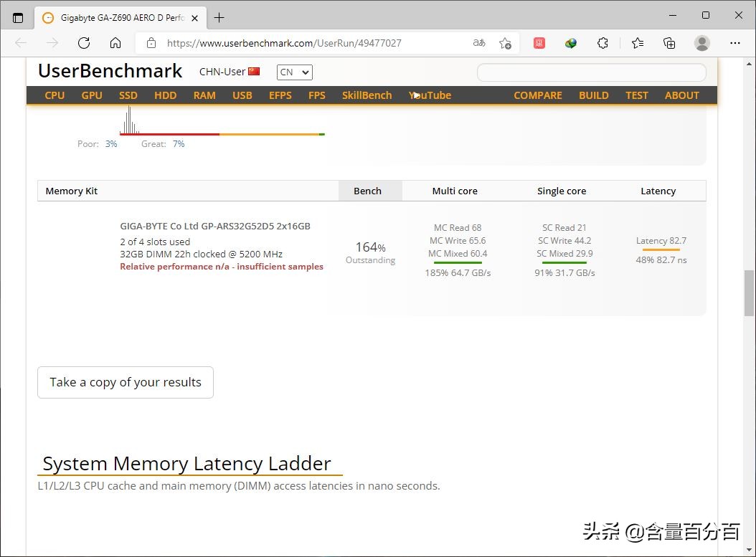Open the CN language dropdown
Screen dimensions: 756x557
pyautogui.click(x=294, y=72)
